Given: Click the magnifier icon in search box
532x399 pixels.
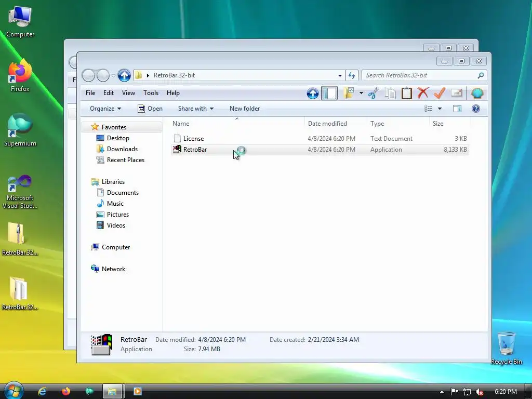Looking at the screenshot, I should point(481,75).
